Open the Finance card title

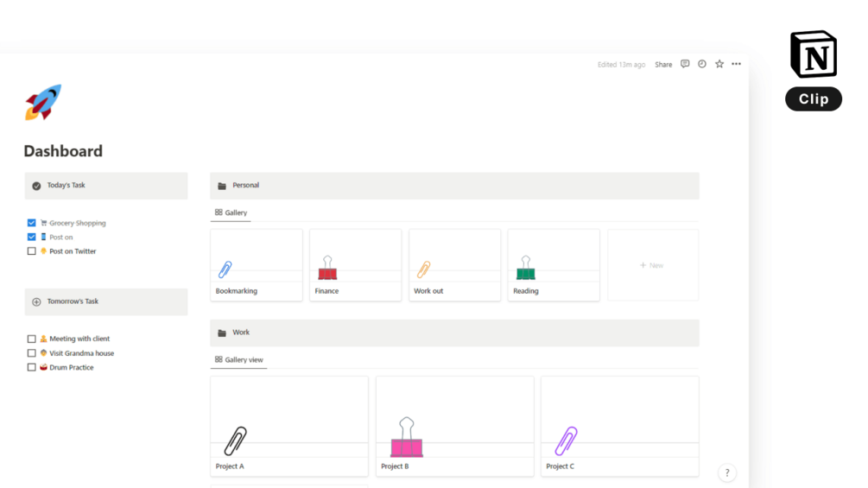click(326, 291)
